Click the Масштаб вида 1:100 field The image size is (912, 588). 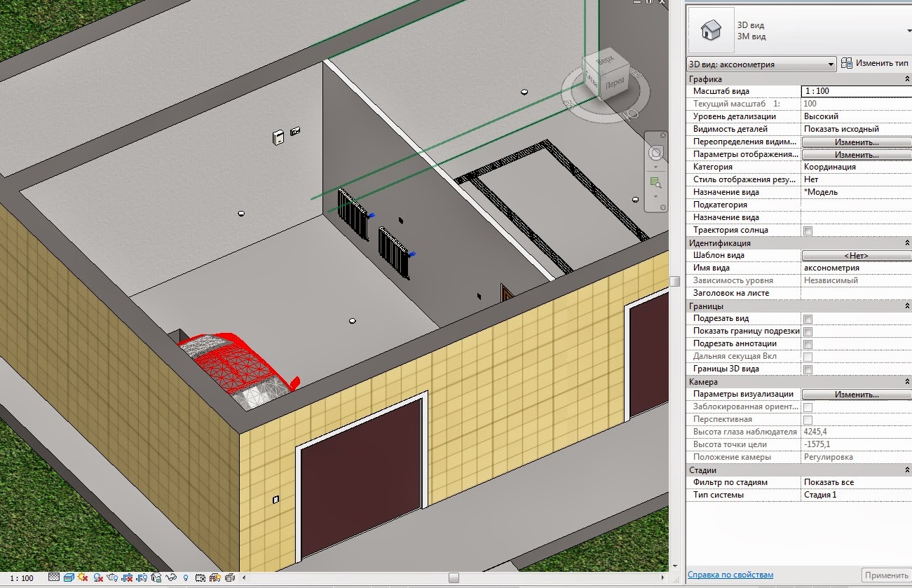(855, 91)
